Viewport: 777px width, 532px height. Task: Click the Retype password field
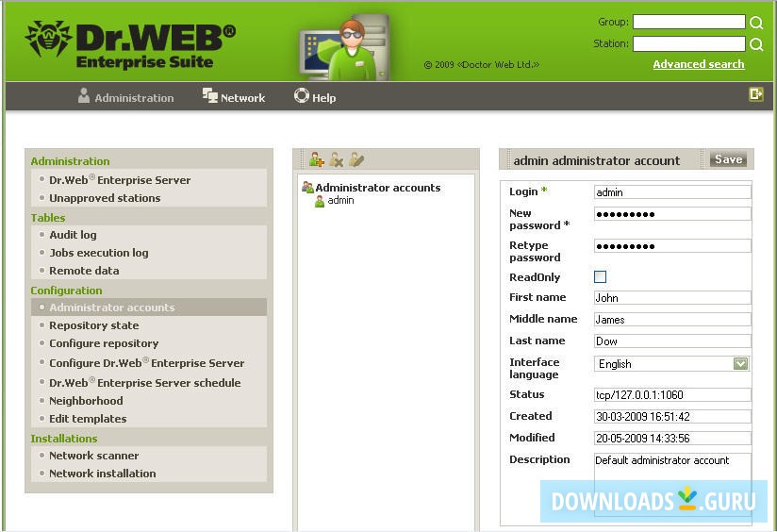[x=672, y=246]
